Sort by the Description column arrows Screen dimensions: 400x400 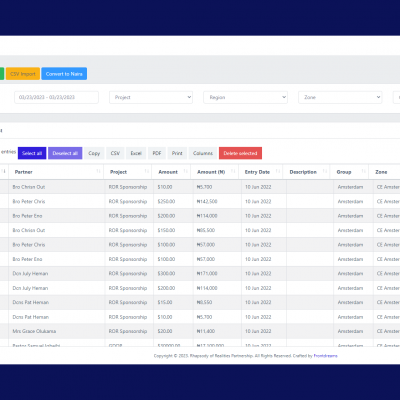tap(325, 171)
